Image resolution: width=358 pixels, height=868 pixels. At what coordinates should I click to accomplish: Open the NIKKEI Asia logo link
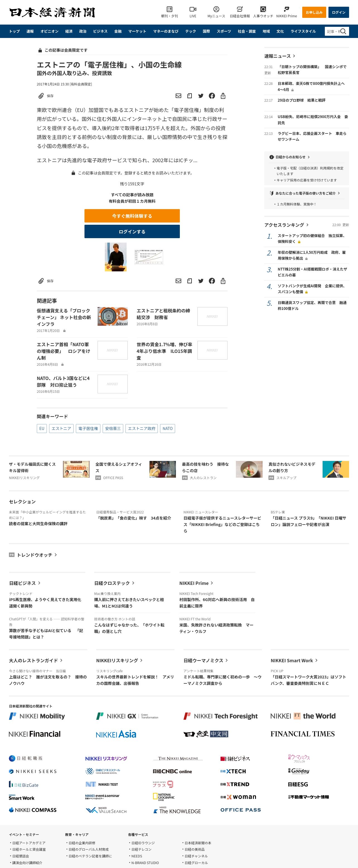click(x=116, y=734)
